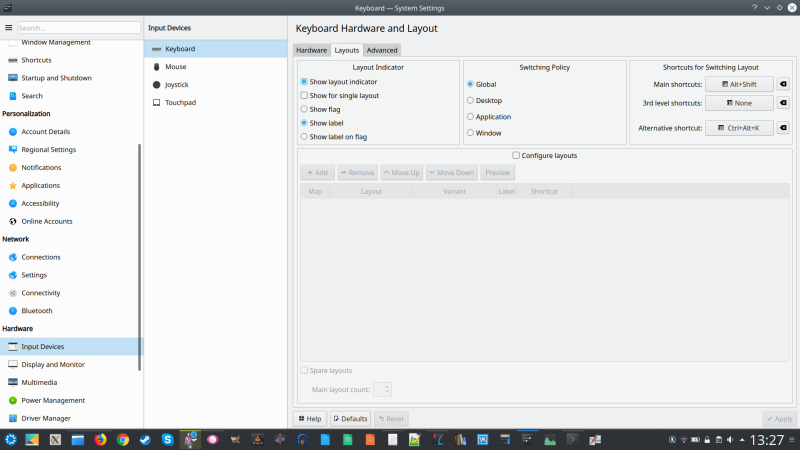Click the clock in the system tray
Viewport: 800px width, 450px height.
[x=767, y=439]
